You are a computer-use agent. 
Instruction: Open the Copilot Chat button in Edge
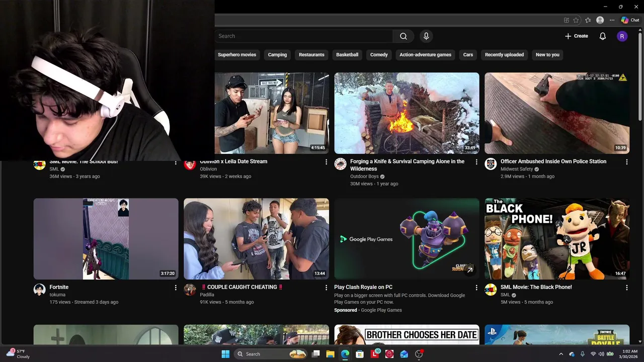coord(630,20)
